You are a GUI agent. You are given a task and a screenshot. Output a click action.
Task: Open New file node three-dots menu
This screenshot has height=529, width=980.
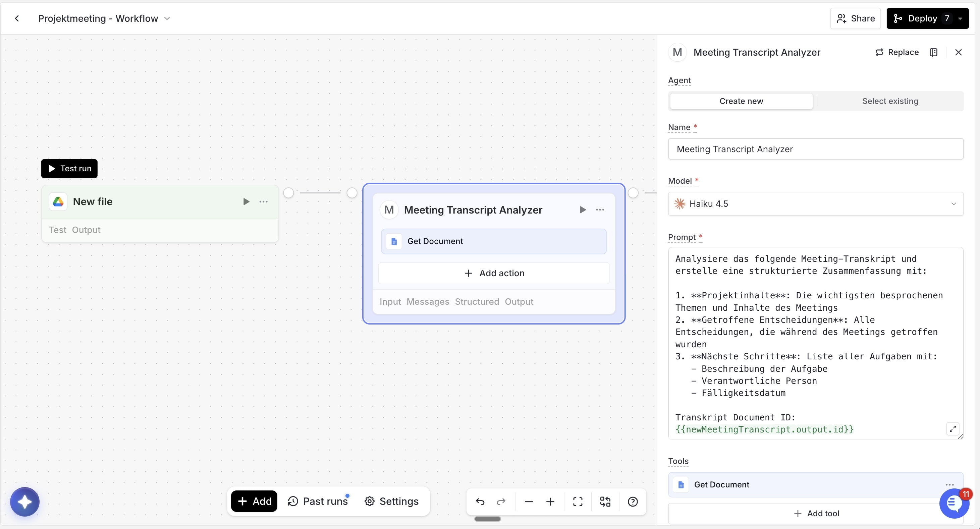pyautogui.click(x=263, y=201)
